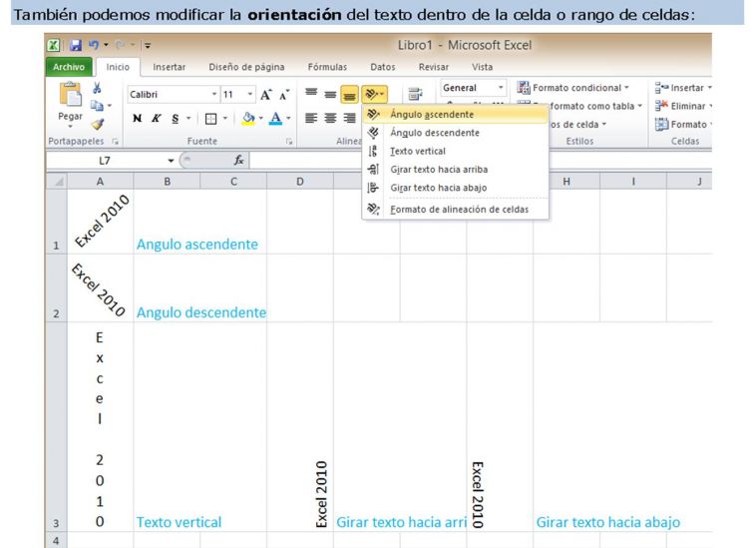
Task: Switch to the Diseño de página tab
Action: coord(246,67)
